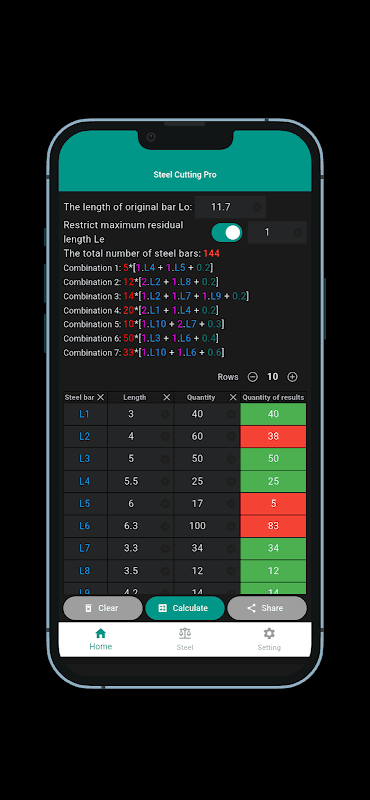370x800 pixels.
Task: Clear L1 length value icon
Action: [165, 414]
